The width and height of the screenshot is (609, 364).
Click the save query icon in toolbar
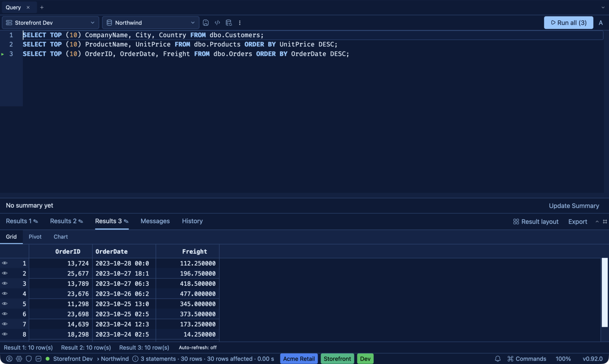click(206, 23)
